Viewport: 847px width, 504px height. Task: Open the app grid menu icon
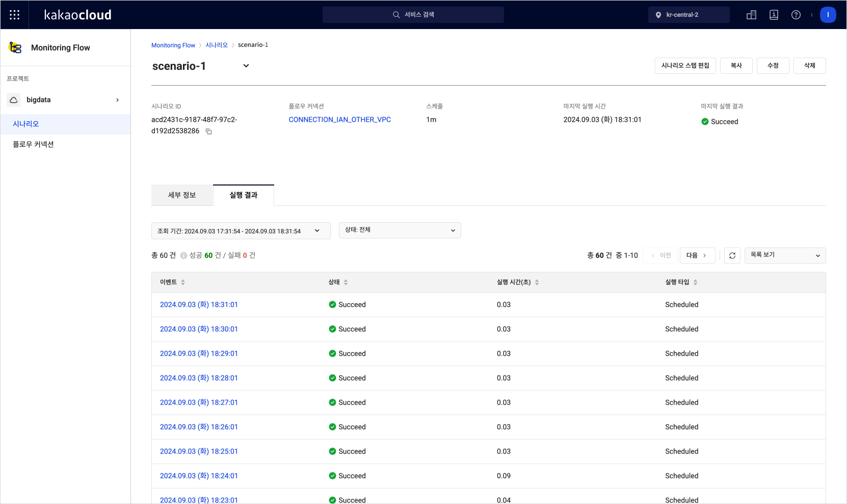coord(15,15)
